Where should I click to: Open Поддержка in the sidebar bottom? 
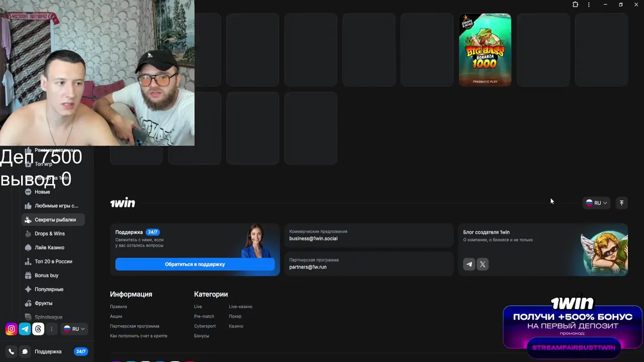(48, 351)
